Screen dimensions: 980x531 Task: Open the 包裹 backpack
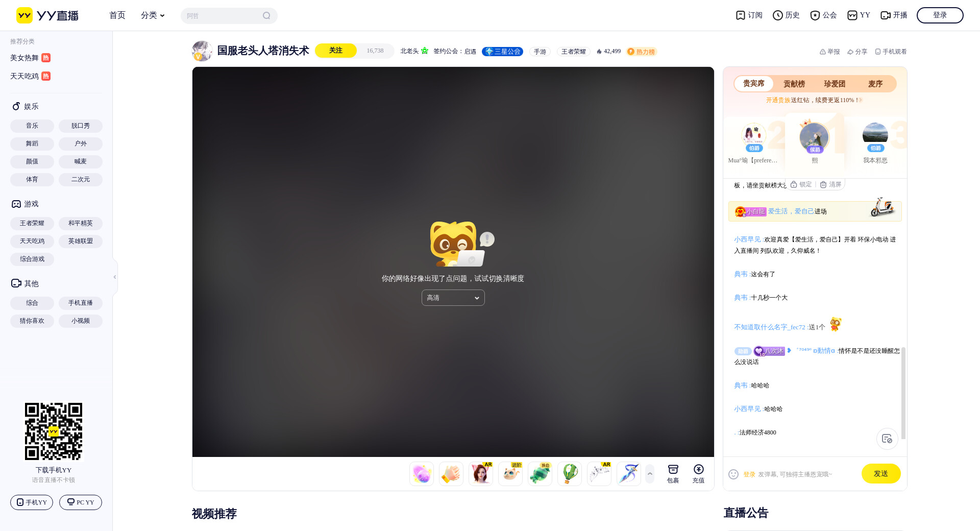coord(673,474)
